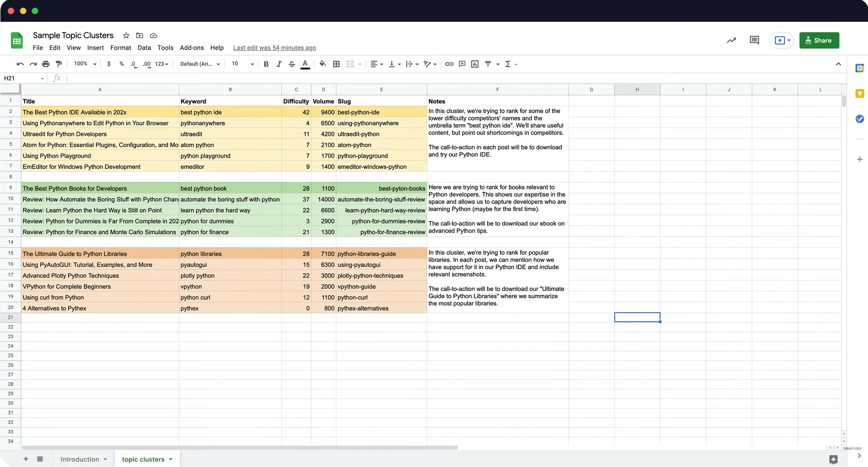Viewport: 868px width, 467px height.
Task: Click the merge cells icon
Action: 350,64
